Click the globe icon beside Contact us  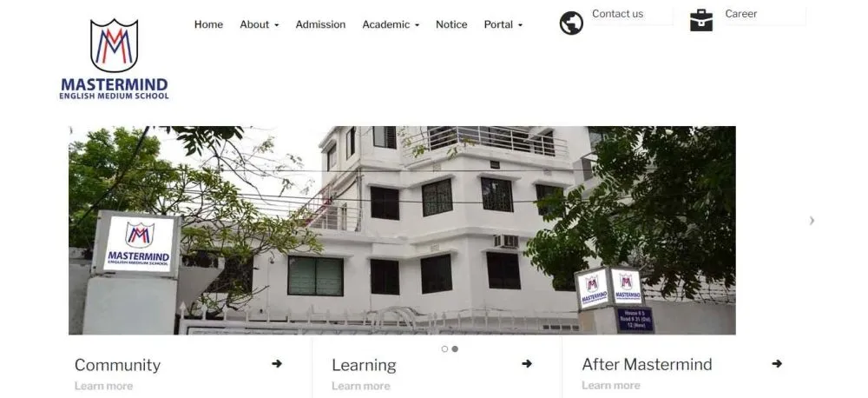coord(571,23)
